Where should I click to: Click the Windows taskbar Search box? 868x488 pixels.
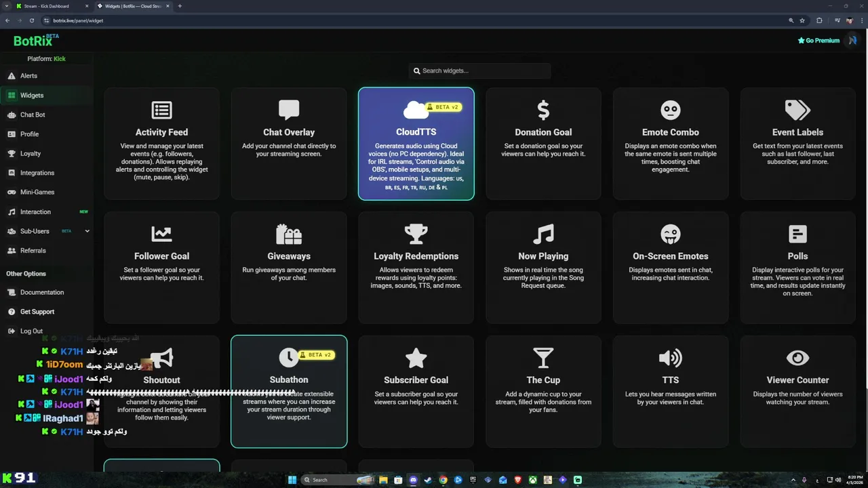338,480
